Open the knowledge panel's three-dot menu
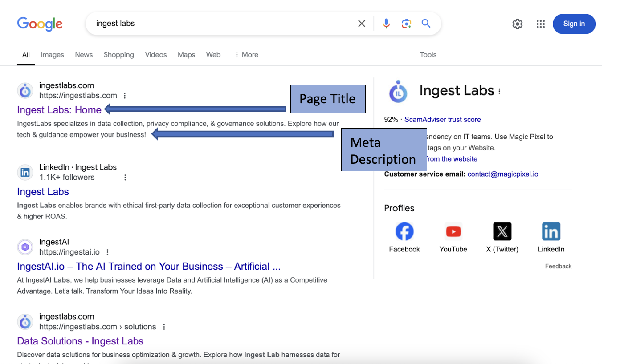 (499, 91)
